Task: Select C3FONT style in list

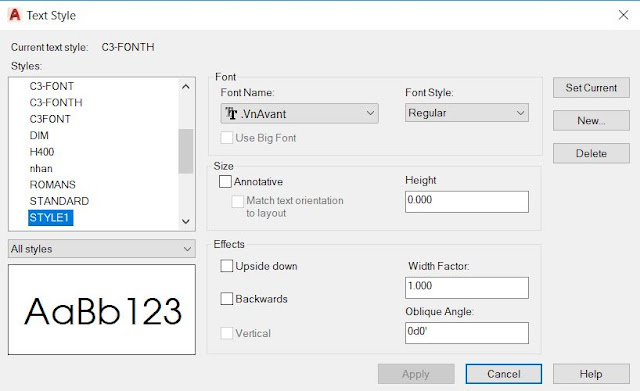Action: tap(50, 119)
